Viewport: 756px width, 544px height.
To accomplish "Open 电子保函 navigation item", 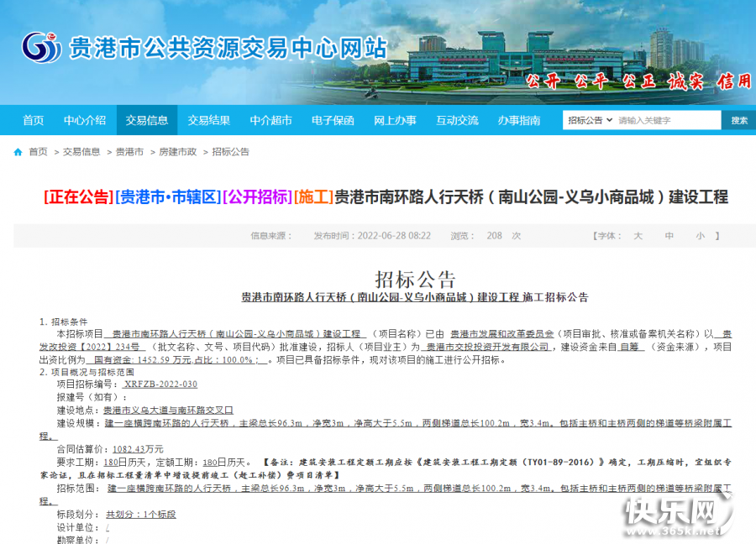I will click(333, 120).
